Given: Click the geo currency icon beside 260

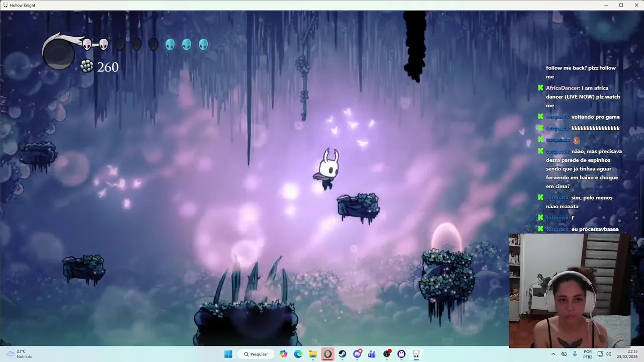Looking at the screenshot, I should [x=87, y=66].
